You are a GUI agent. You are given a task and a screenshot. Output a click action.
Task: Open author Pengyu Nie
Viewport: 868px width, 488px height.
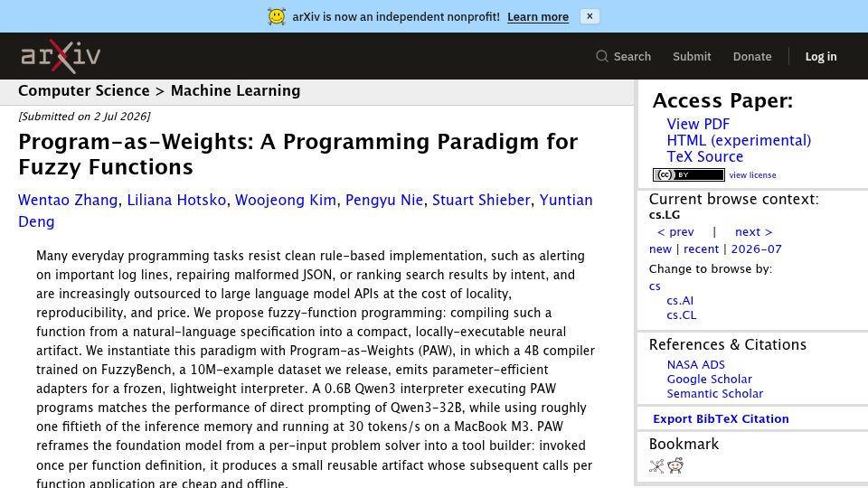384,200
